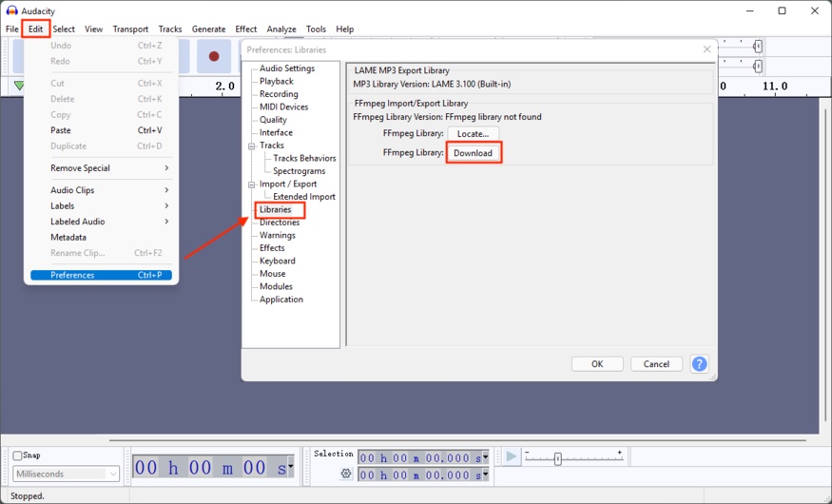This screenshot has width=832, height=504.
Task: Select Keyboard in preferences tree
Action: pos(278,261)
